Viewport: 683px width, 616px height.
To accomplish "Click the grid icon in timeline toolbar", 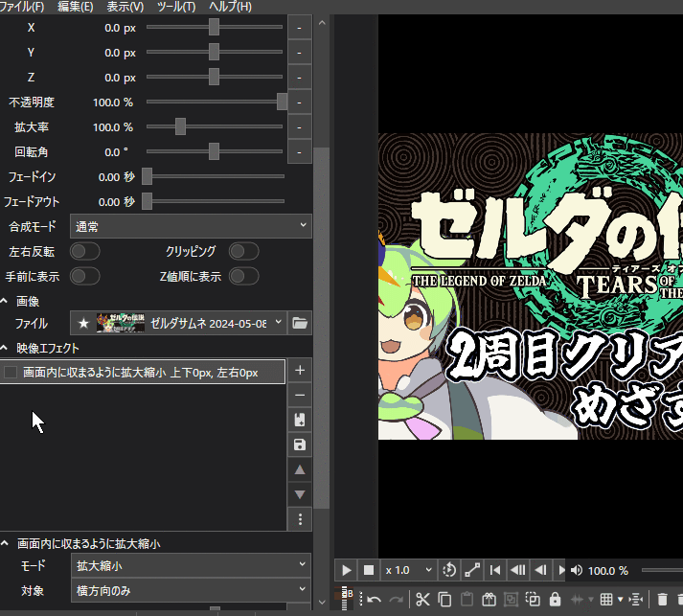I will tap(606, 600).
